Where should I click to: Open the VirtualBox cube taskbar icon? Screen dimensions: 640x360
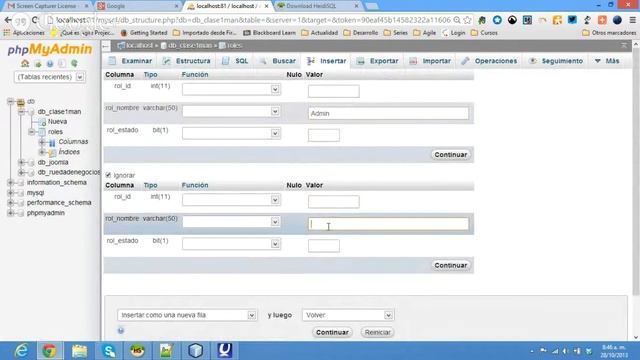[x=196, y=350]
